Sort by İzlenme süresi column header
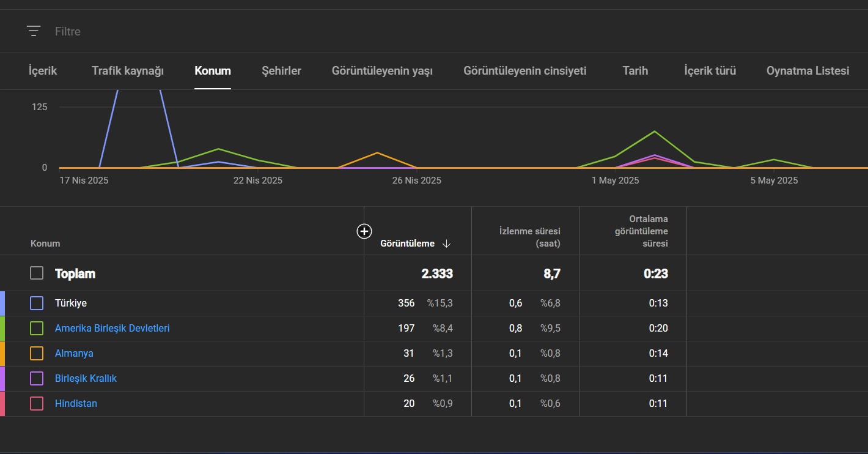The width and height of the screenshot is (868, 454). 529,237
